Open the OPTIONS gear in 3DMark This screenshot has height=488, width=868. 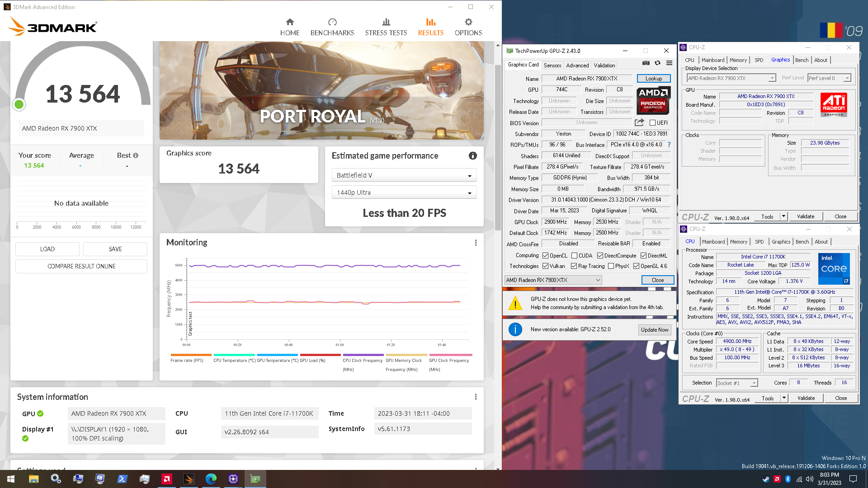coord(468,27)
